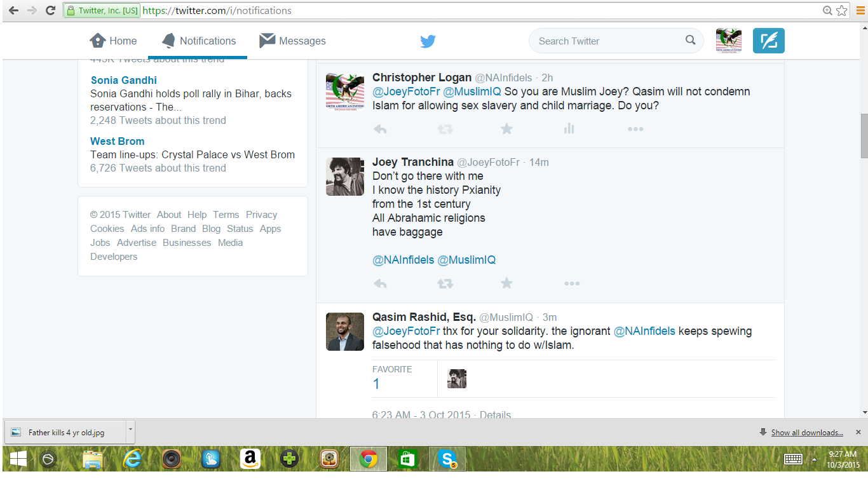
Task: Open the West Brom trend
Action: click(118, 141)
